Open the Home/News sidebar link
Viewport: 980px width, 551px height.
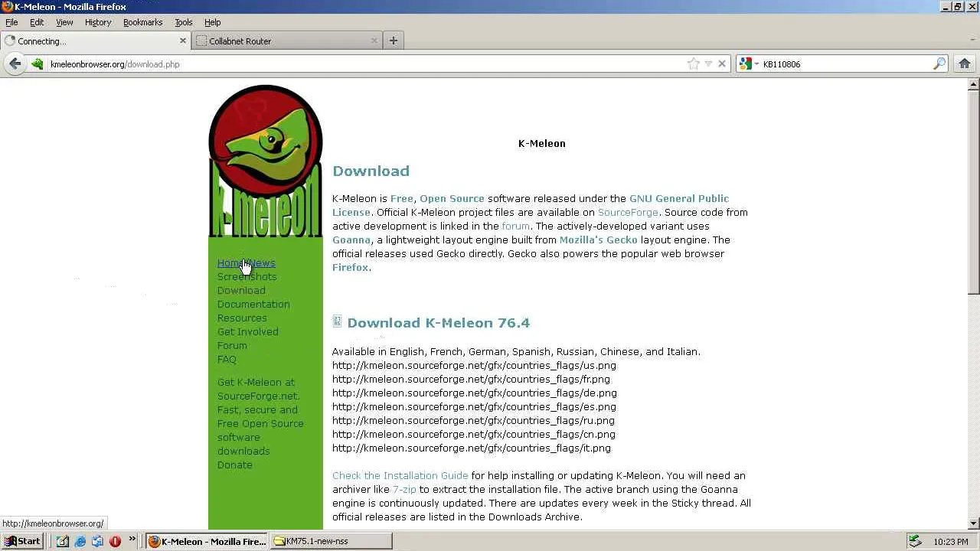tap(246, 263)
